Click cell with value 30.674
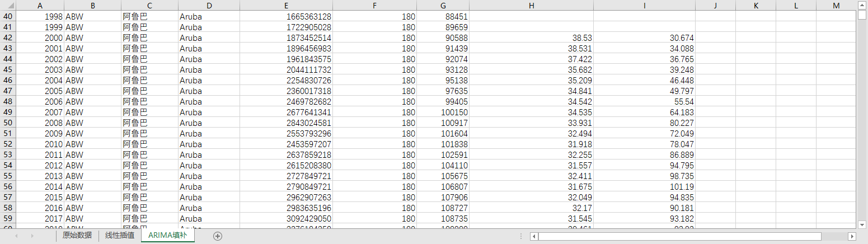The width and height of the screenshot is (868, 244). pyautogui.click(x=644, y=37)
